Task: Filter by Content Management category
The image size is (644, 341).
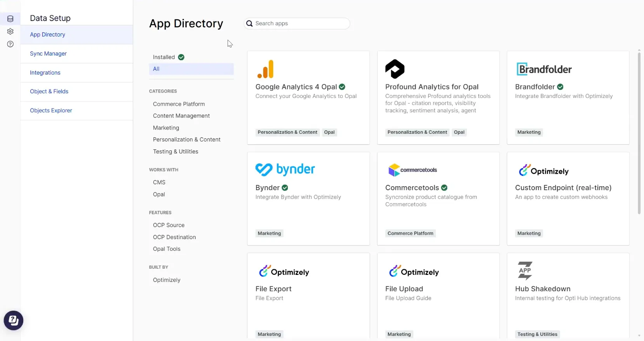Action: pyautogui.click(x=181, y=116)
